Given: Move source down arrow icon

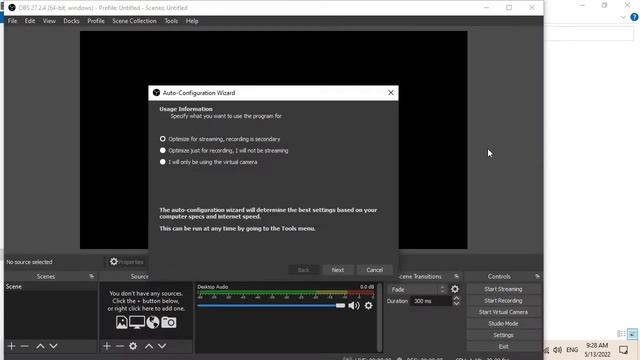Looking at the screenshot, I should coord(162,346).
